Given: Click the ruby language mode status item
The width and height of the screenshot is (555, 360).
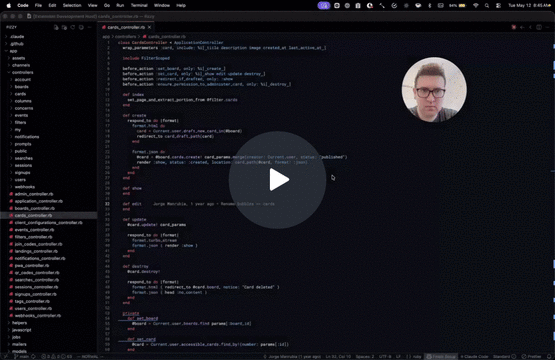Looking at the screenshot, I should (x=413, y=356).
